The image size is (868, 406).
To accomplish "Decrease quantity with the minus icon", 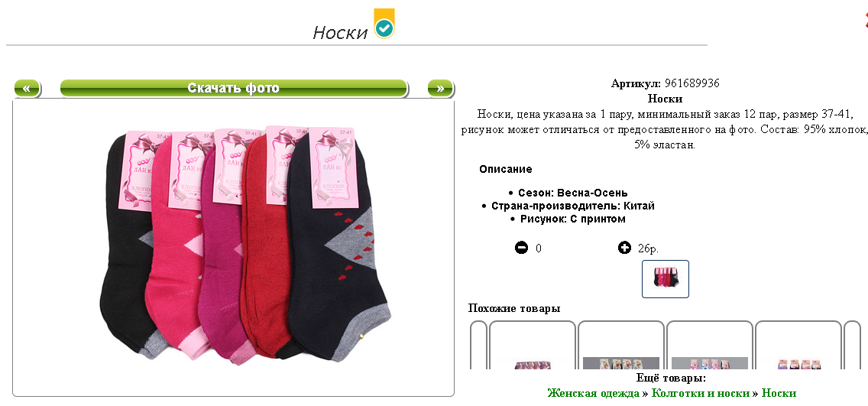I will 521,248.
